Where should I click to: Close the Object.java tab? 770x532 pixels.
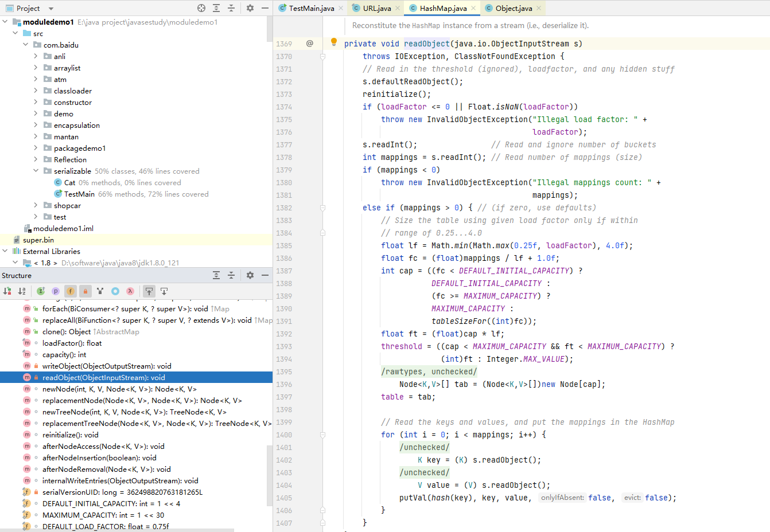click(x=539, y=8)
